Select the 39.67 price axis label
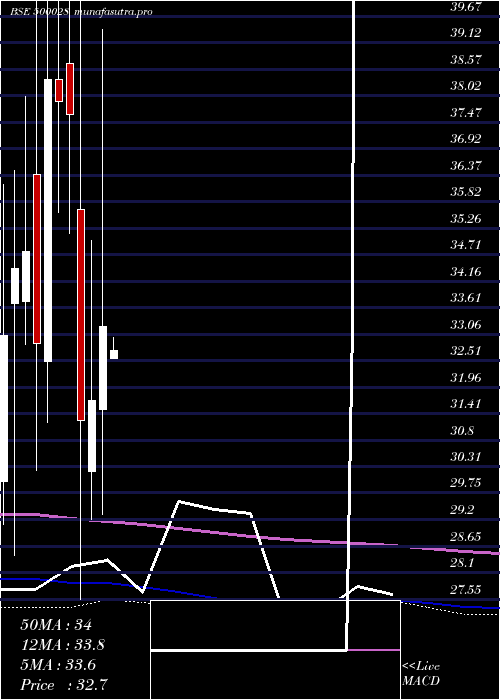Viewport: 500px width, 700px height. 465,6
